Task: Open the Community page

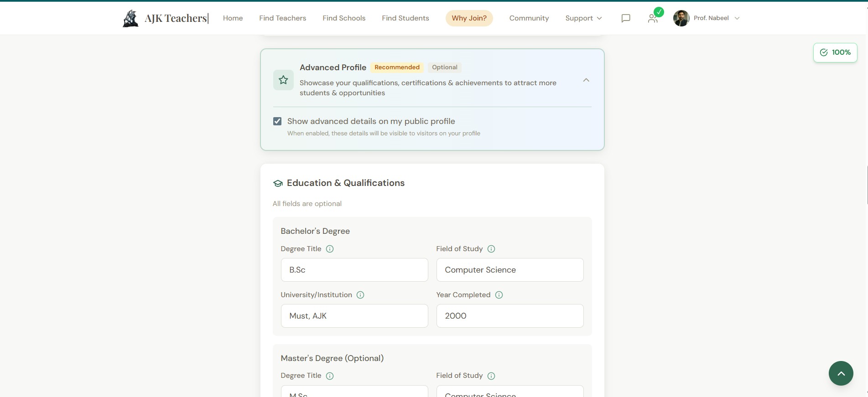Action: point(529,18)
